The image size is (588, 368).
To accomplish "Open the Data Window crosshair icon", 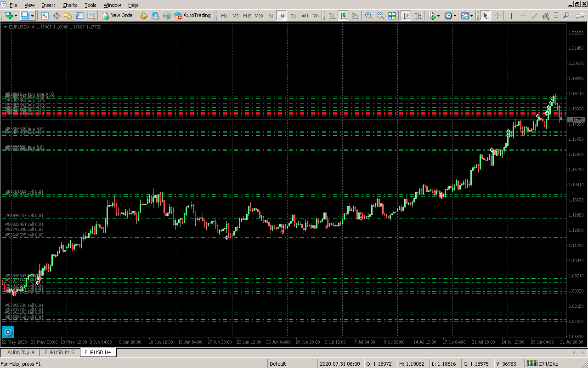I will 57,16.
